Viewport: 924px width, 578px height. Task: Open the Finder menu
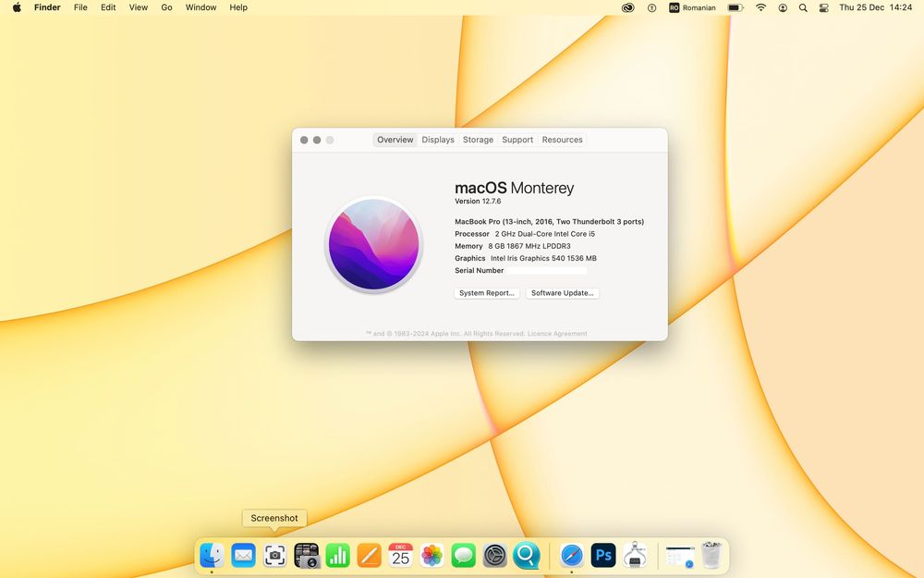(47, 7)
